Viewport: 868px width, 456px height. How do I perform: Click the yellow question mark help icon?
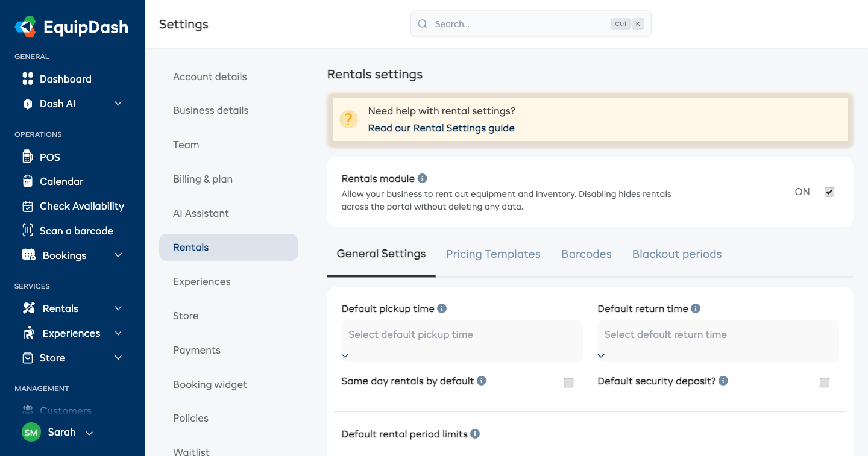[x=348, y=119]
